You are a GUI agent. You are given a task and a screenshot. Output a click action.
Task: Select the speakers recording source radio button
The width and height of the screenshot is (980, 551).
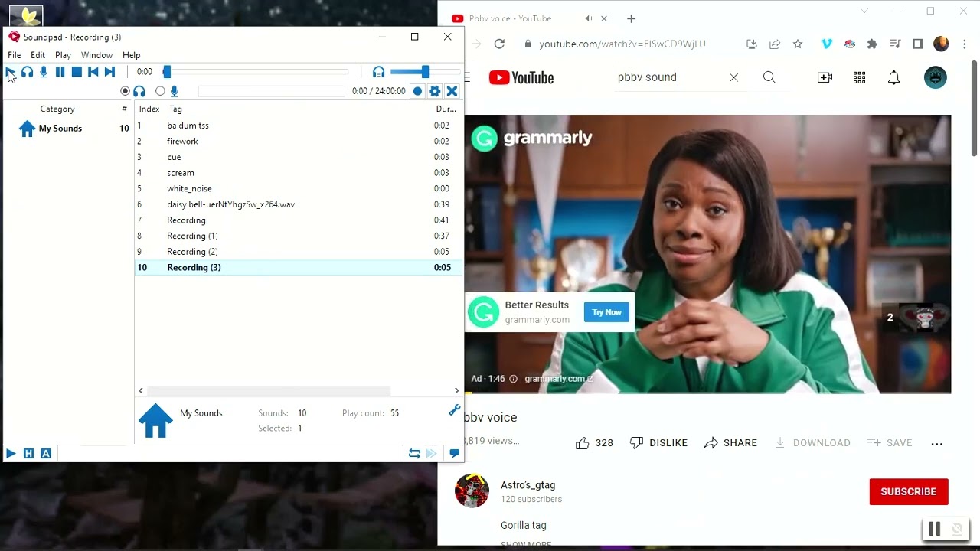coord(125,91)
